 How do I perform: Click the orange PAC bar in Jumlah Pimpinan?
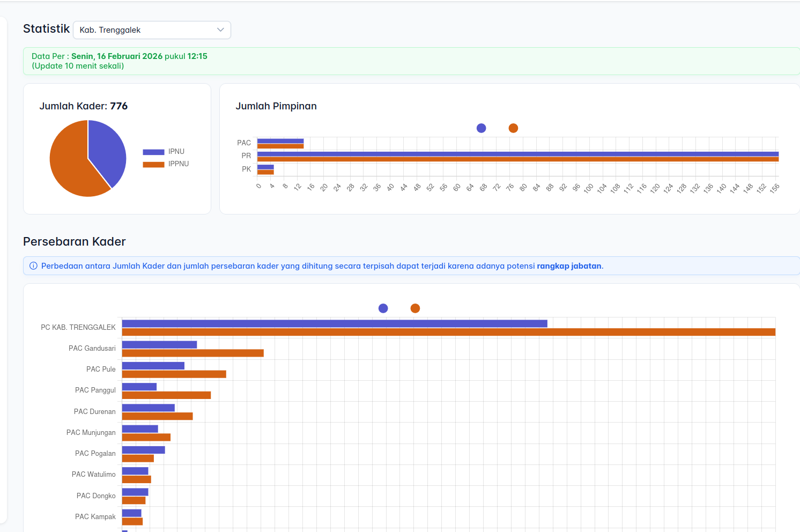coord(280,146)
